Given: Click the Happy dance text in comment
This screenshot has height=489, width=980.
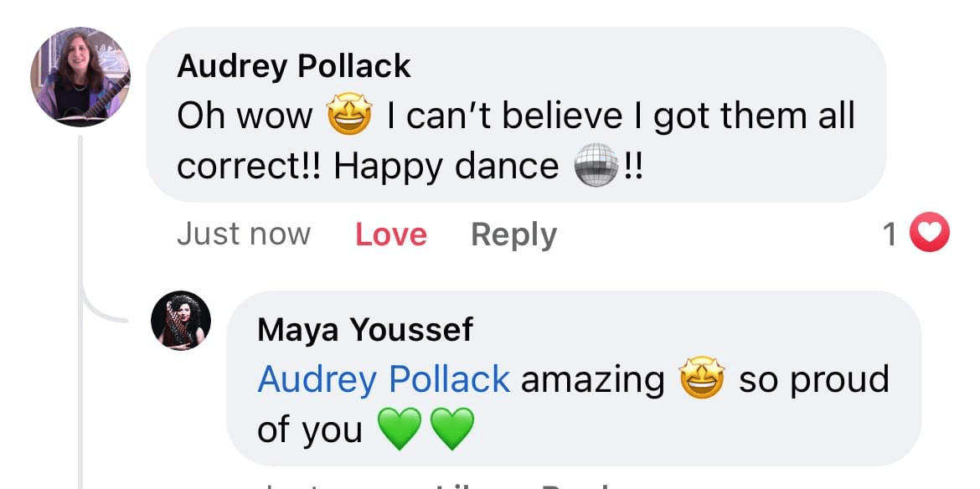Looking at the screenshot, I should tap(446, 167).
